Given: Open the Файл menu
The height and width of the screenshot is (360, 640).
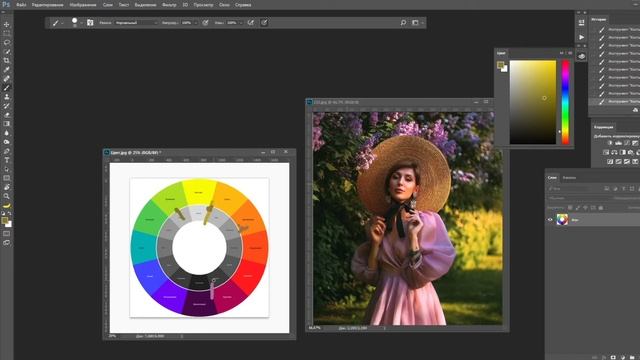Looking at the screenshot, I should point(21,5).
